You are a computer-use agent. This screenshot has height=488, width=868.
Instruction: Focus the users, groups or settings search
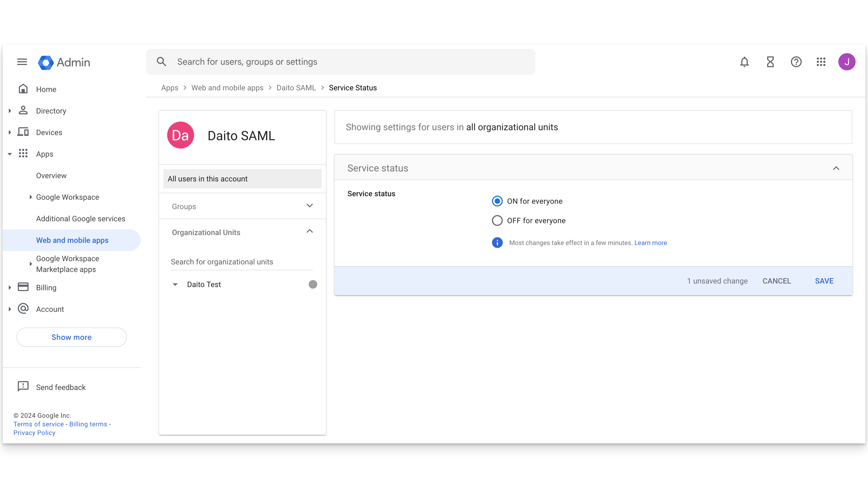tap(340, 62)
